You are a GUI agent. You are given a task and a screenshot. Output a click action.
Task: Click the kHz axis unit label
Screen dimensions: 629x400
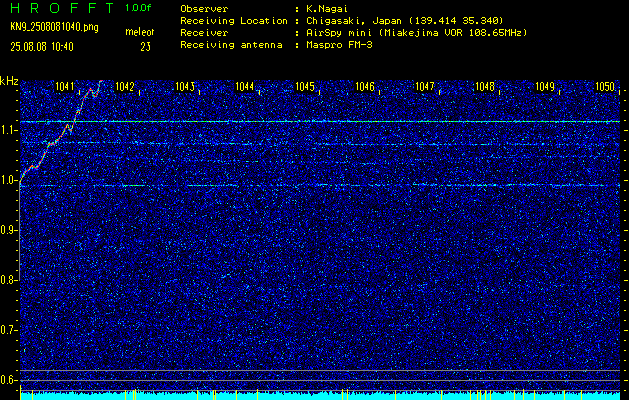[9, 81]
